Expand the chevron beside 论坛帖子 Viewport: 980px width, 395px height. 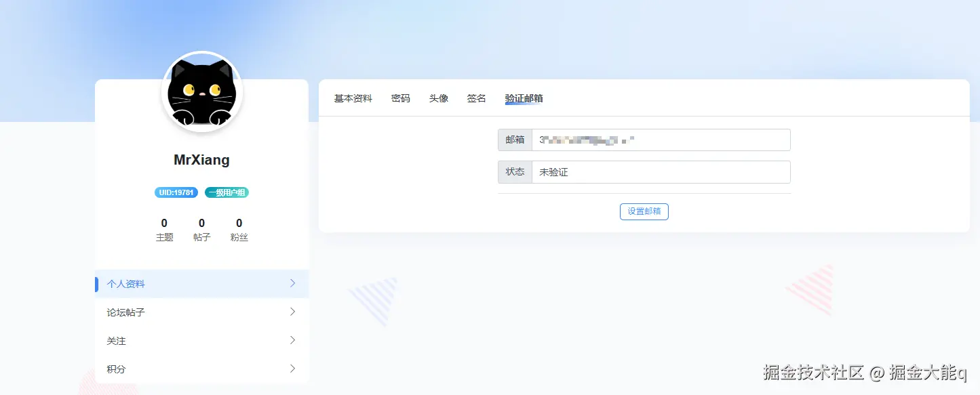click(292, 312)
